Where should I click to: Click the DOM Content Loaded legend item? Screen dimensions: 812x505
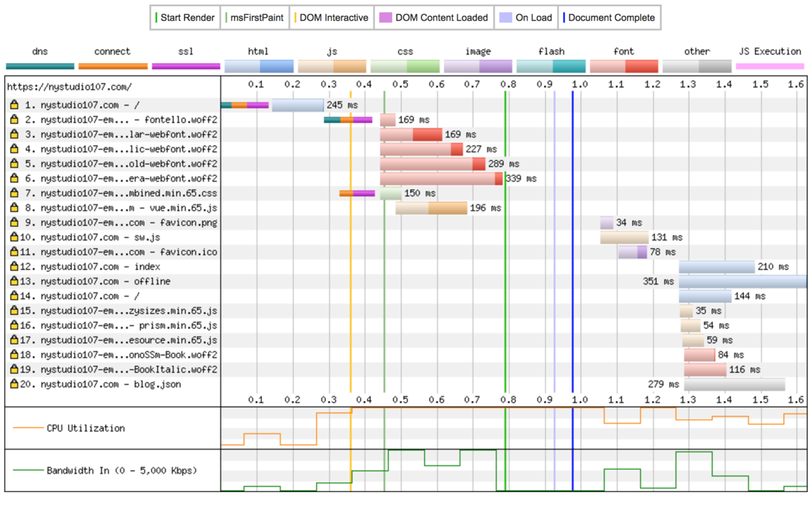point(433,18)
